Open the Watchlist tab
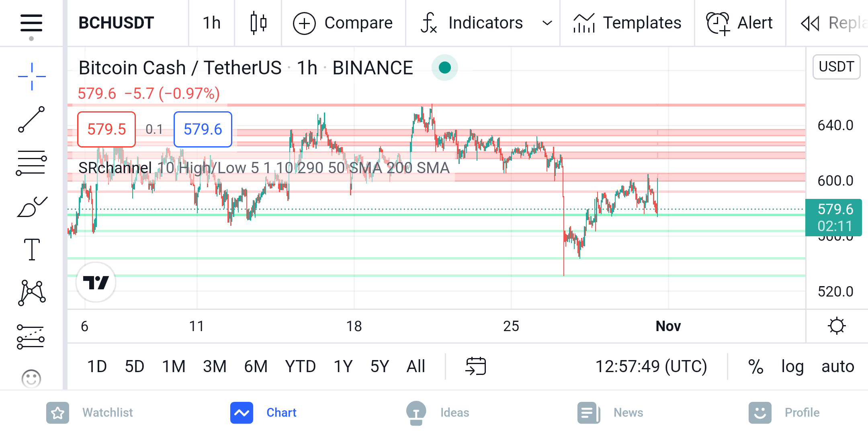Viewport: 868px width, 434px height. (90, 413)
